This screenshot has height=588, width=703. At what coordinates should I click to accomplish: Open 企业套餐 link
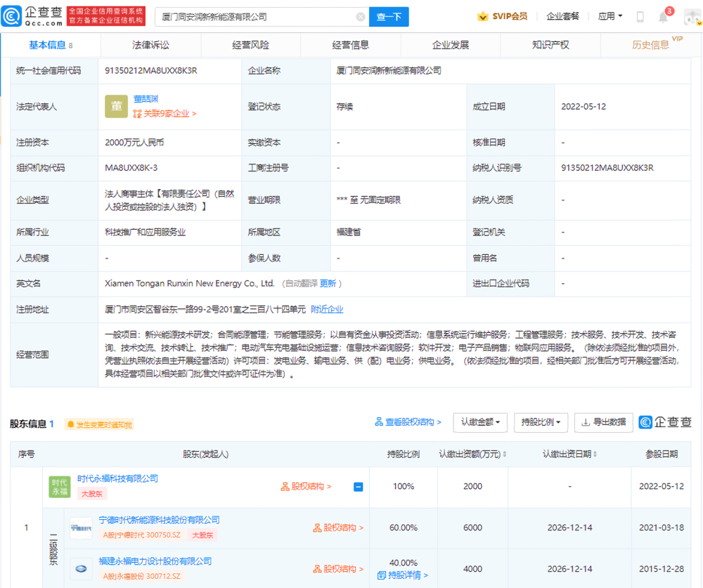[x=562, y=17]
